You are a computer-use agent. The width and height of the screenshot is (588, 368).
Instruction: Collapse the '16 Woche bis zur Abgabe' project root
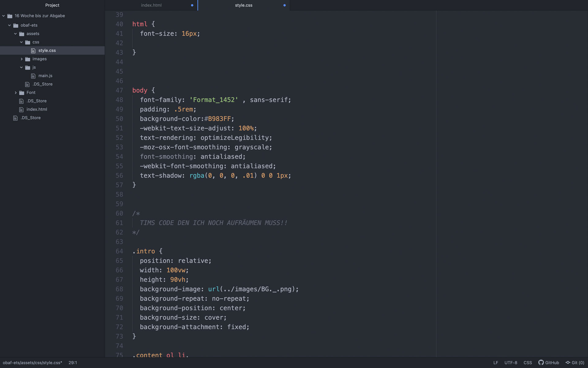tap(4, 16)
